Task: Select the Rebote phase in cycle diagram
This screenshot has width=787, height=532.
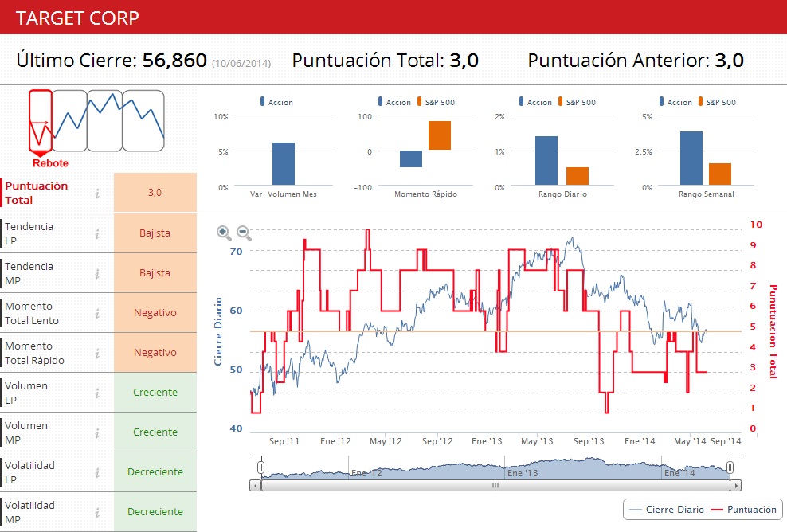Action: click(x=41, y=120)
